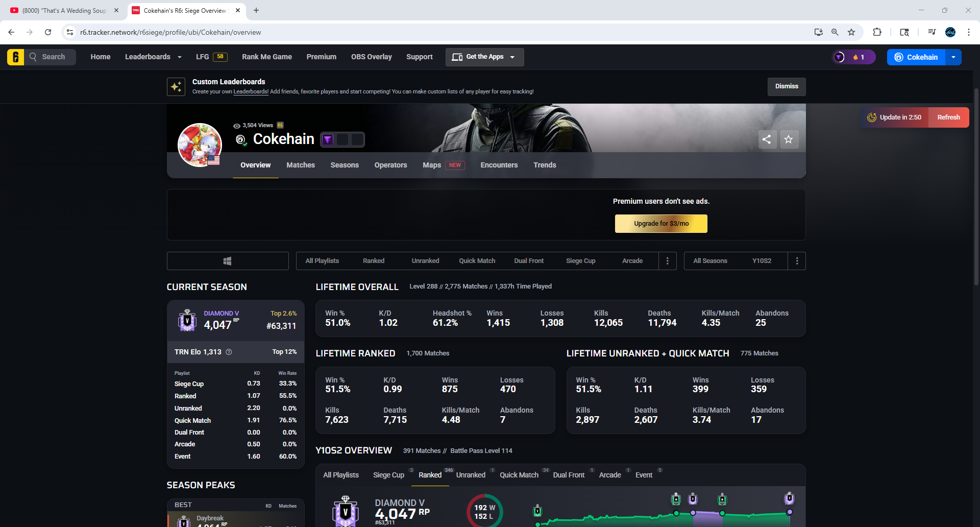Share Cokehain's profile with the share icon
The width and height of the screenshot is (980, 527).
767,139
